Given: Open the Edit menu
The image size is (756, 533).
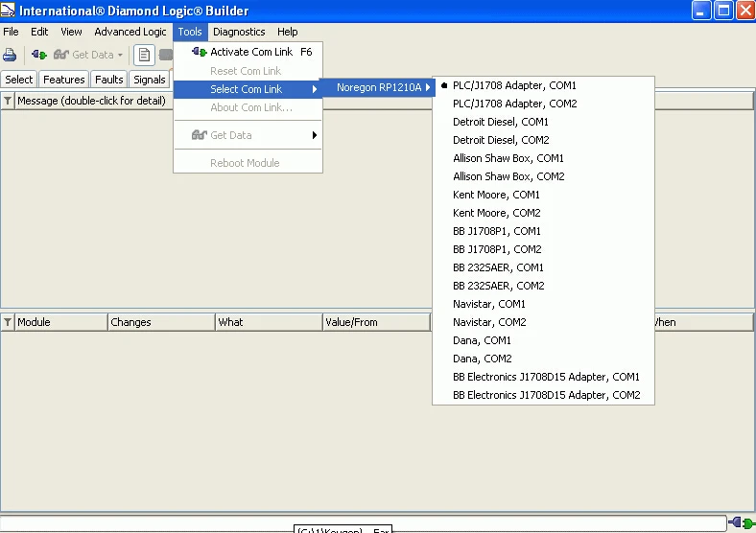Looking at the screenshot, I should click(39, 32).
